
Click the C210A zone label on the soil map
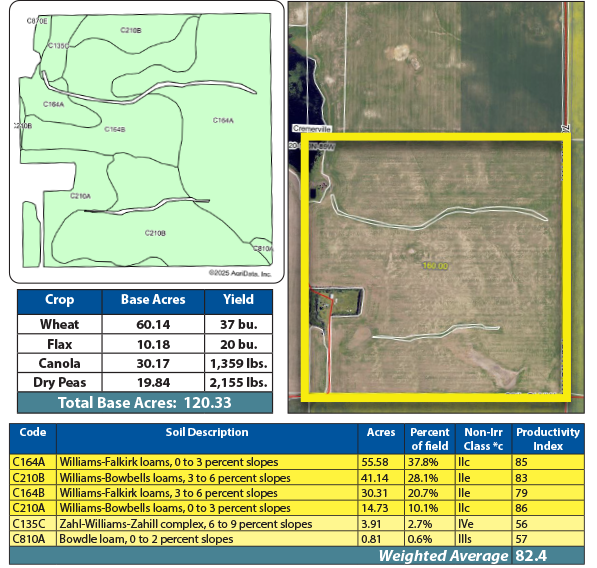80,196
